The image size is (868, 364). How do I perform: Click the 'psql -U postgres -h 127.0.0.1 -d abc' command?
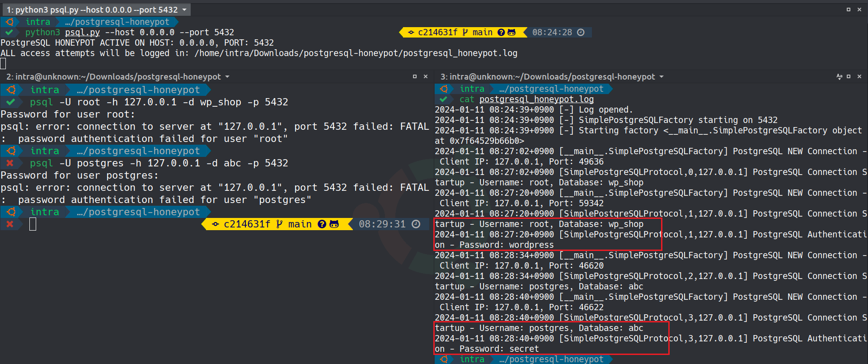pyautogui.click(x=159, y=163)
